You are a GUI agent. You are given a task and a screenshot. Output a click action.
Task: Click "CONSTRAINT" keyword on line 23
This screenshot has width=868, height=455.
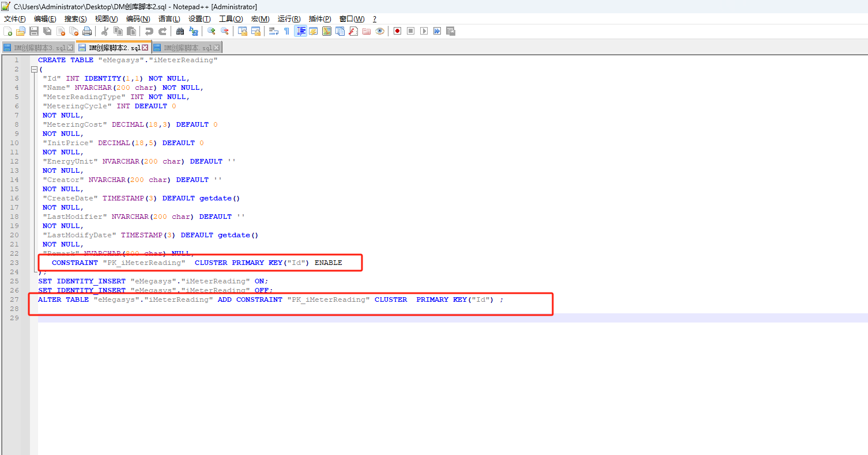(x=75, y=263)
